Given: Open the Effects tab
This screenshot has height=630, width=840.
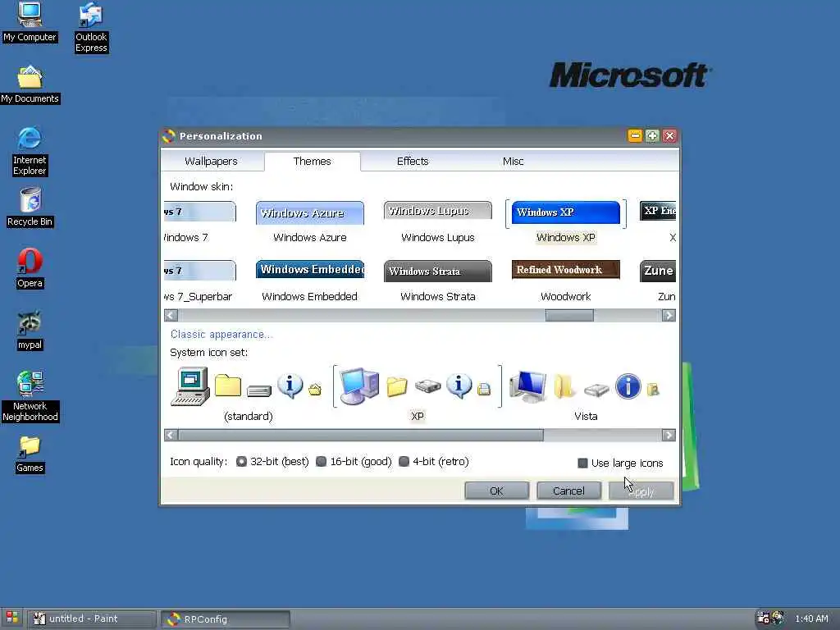Looking at the screenshot, I should click(x=413, y=162).
